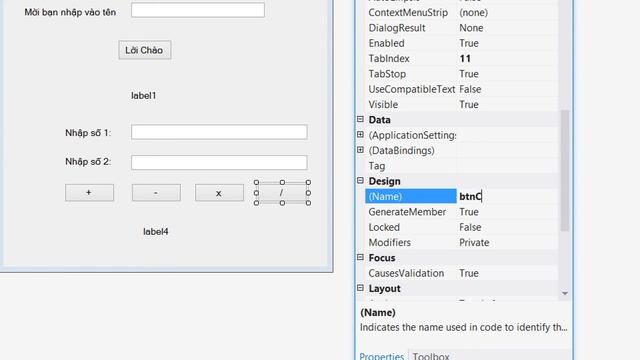Image resolution: width=640 pixels, height=360 pixels.
Task: Click the 'Nhập số 2' text box
Action: click(219, 162)
